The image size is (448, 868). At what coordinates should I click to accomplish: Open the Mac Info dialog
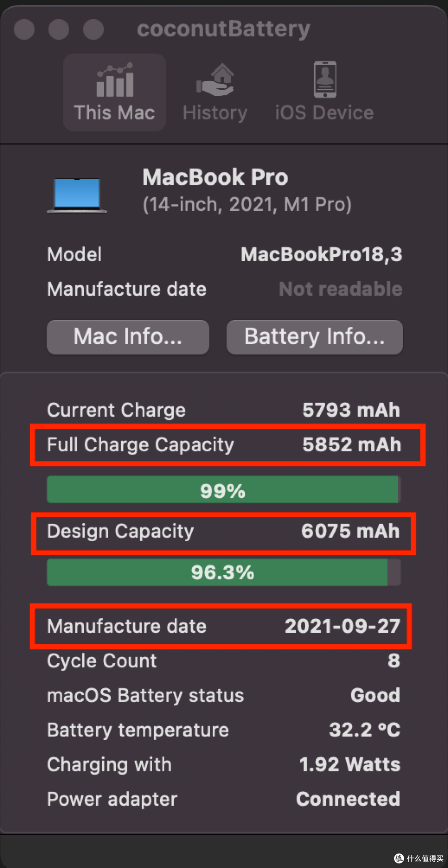128,337
